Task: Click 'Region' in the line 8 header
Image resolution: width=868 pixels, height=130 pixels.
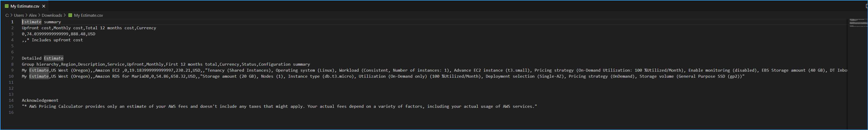Action: point(68,64)
